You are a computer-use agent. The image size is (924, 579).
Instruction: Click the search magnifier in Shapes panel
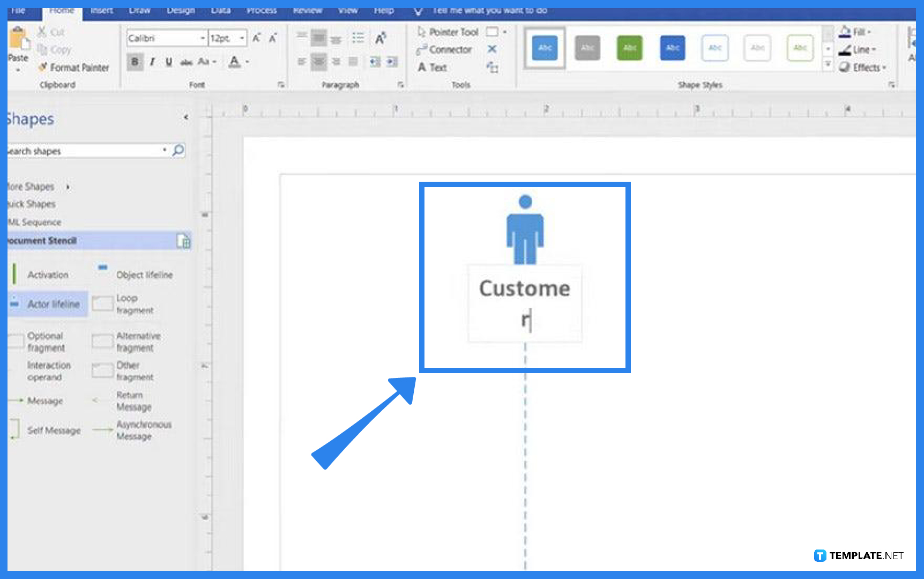(x=178, y=151)
